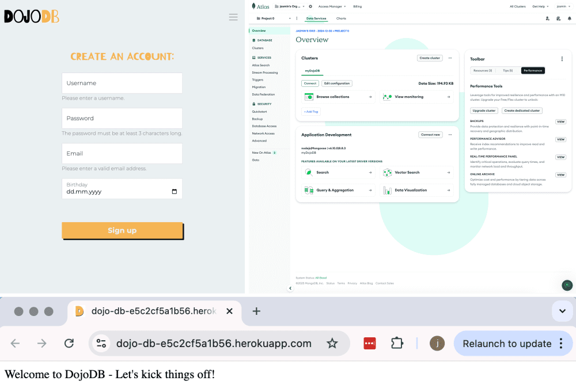
Task: Open Overview in Atlas sidebar
Action: click(x=269, y=31)
